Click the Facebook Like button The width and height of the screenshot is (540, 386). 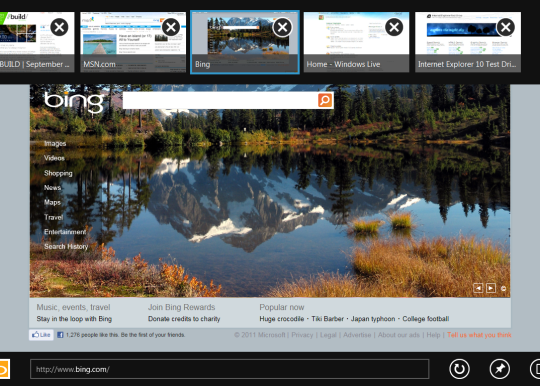tap(41, 335)
